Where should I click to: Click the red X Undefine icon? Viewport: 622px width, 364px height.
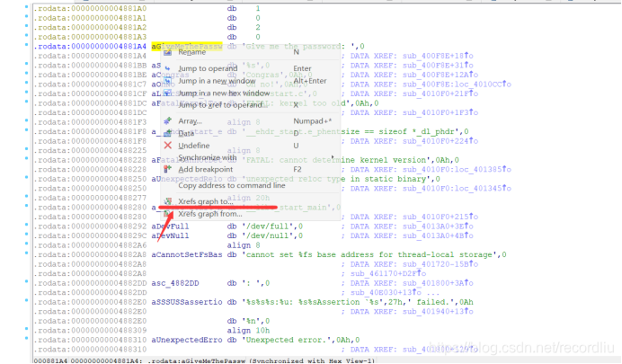(x=167, y=146)
